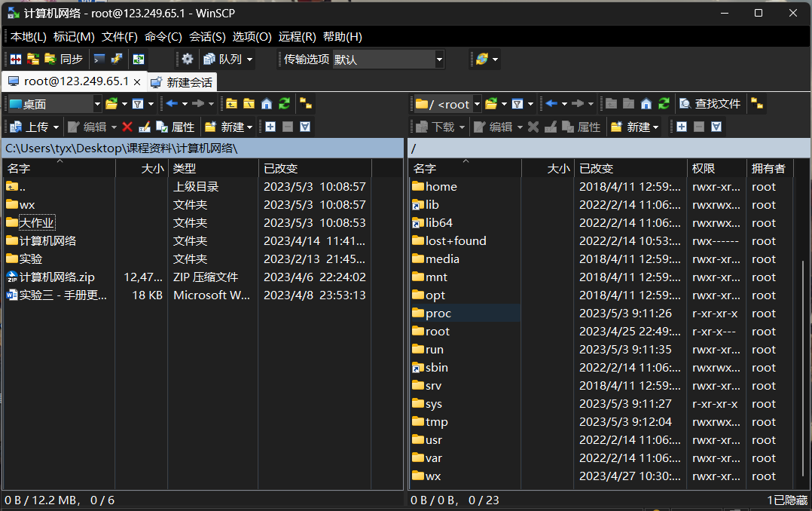Delete selected local file red X
Viewport: 812px width, 511px height.
tap(127, 127)
